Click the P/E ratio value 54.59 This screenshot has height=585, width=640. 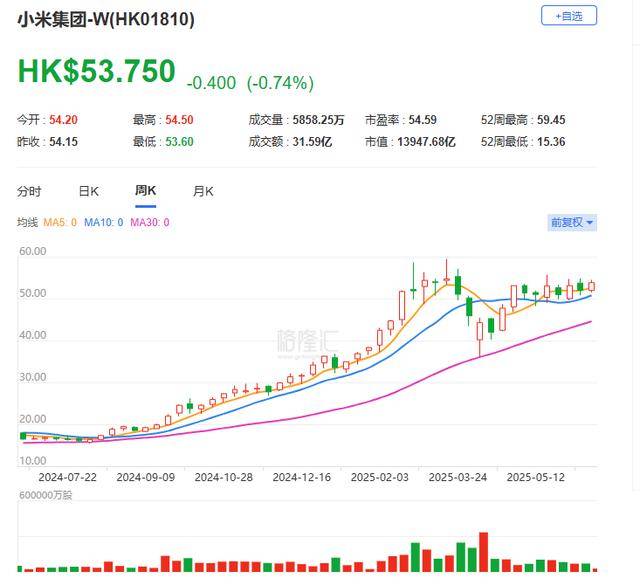pos(422,120)
